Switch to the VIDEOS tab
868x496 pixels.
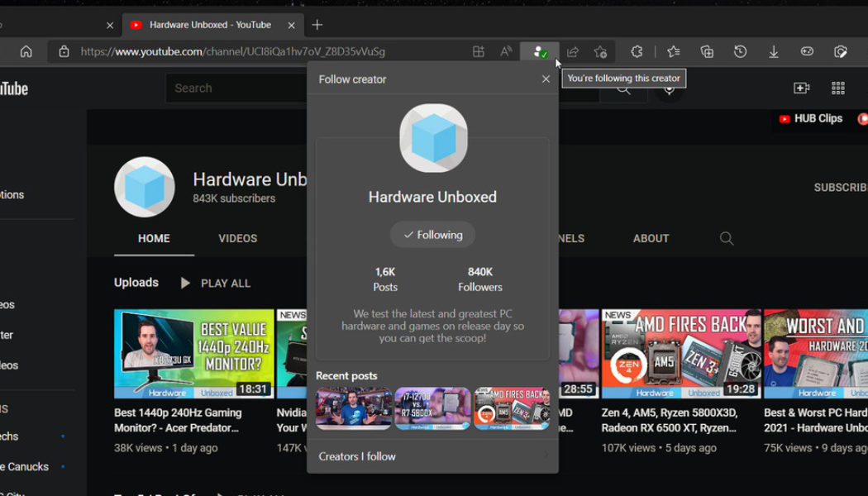237,238
